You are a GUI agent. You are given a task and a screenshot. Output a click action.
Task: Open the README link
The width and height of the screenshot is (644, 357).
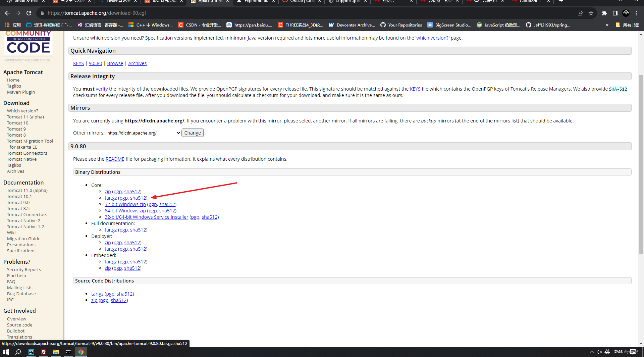tap(115, 159)
